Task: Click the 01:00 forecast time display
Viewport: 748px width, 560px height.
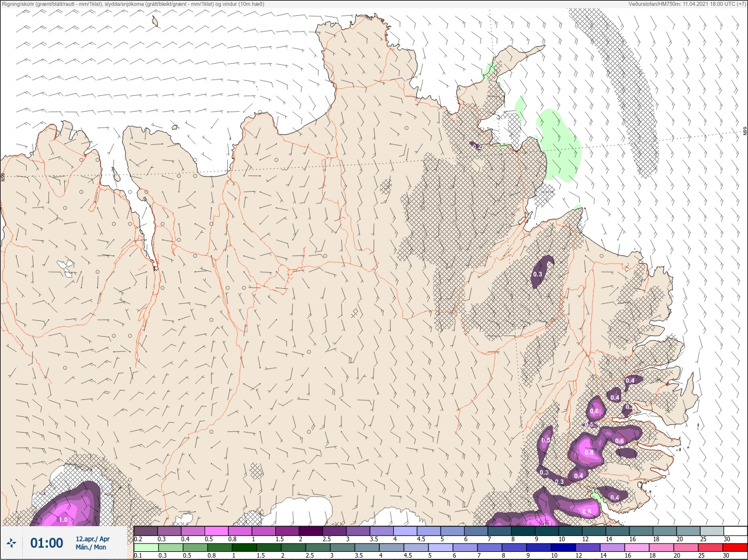Action: tap(47, 543)
